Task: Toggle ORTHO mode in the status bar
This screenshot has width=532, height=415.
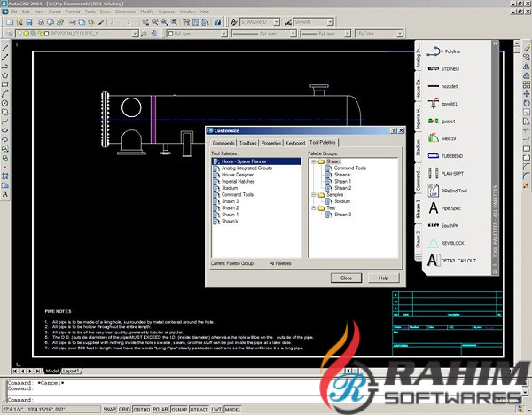Action: click(x=142, y=410)
